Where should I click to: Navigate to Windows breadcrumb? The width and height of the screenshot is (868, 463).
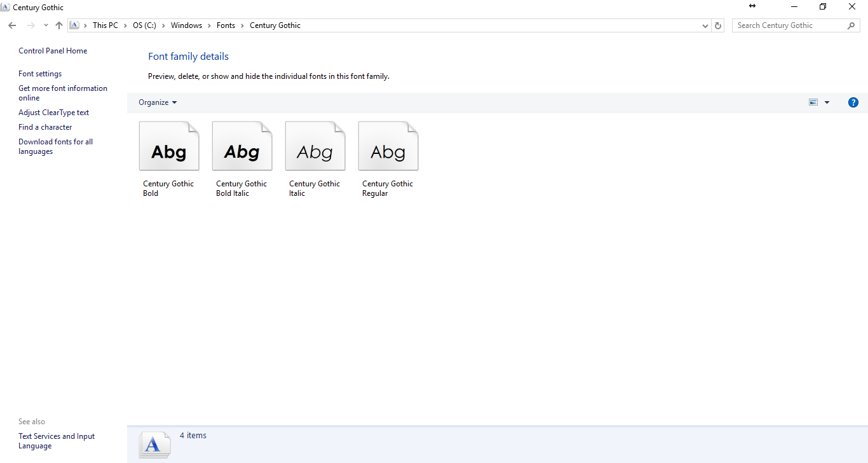(x=186, y=25)
